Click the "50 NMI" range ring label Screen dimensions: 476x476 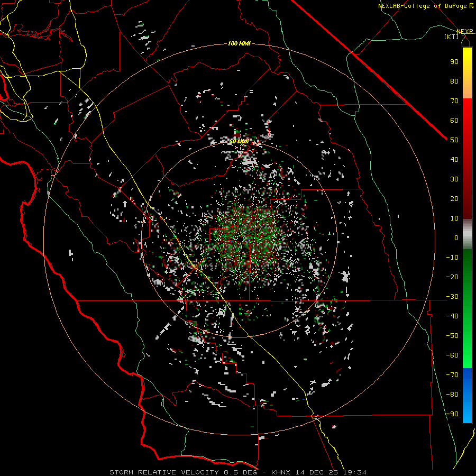(x=239, y=141)
